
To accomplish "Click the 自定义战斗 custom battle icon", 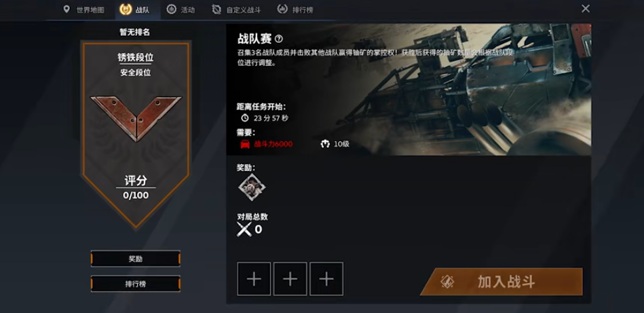I will 216,10.
